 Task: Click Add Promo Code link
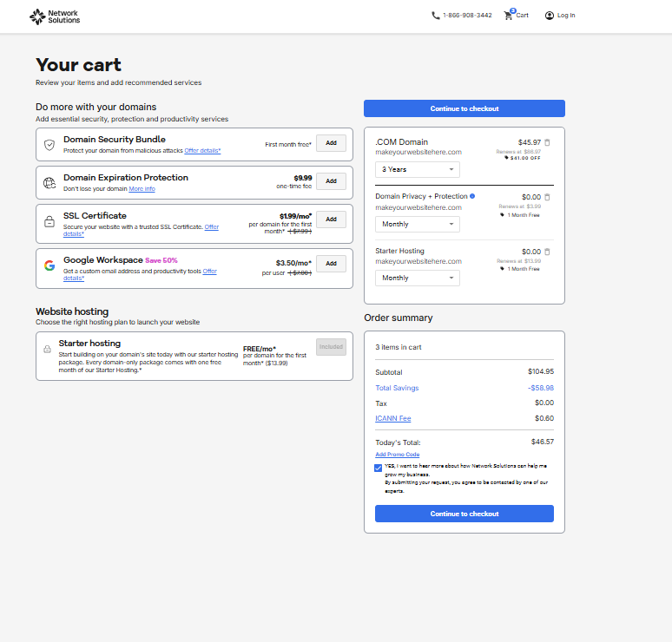point(398,455)
